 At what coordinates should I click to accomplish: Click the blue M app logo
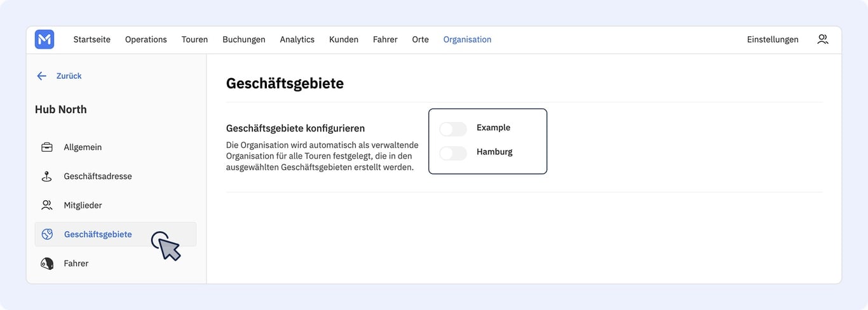(44, 39)
